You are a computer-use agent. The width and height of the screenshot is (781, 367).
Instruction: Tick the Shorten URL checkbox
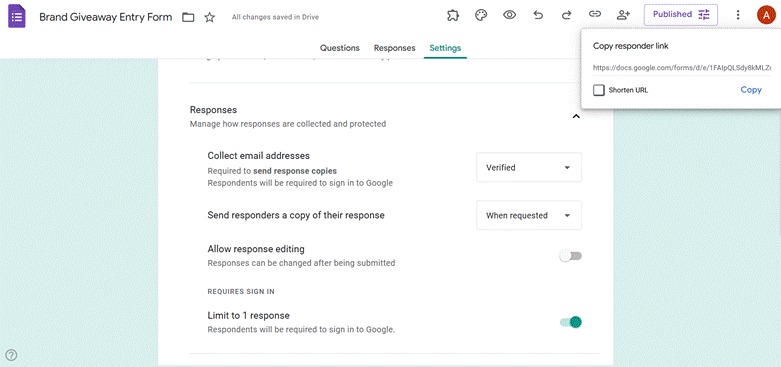coord(599,90)
